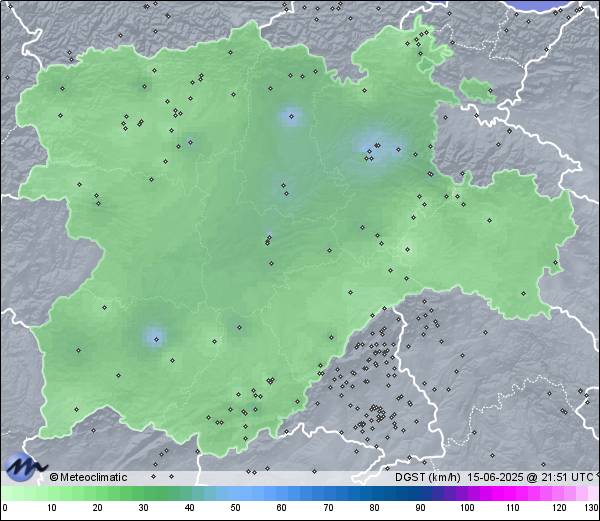This screenshot has height=521, width=600.
Task: Click the scale label 130
Action: (592, 508)
